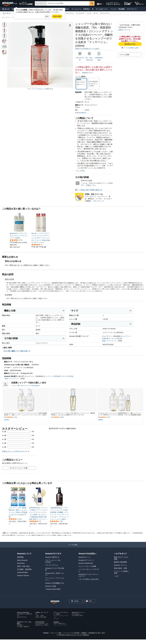Open この商品に関する問題を報告する link
146x644 pixels.
(x=90, y=190)
